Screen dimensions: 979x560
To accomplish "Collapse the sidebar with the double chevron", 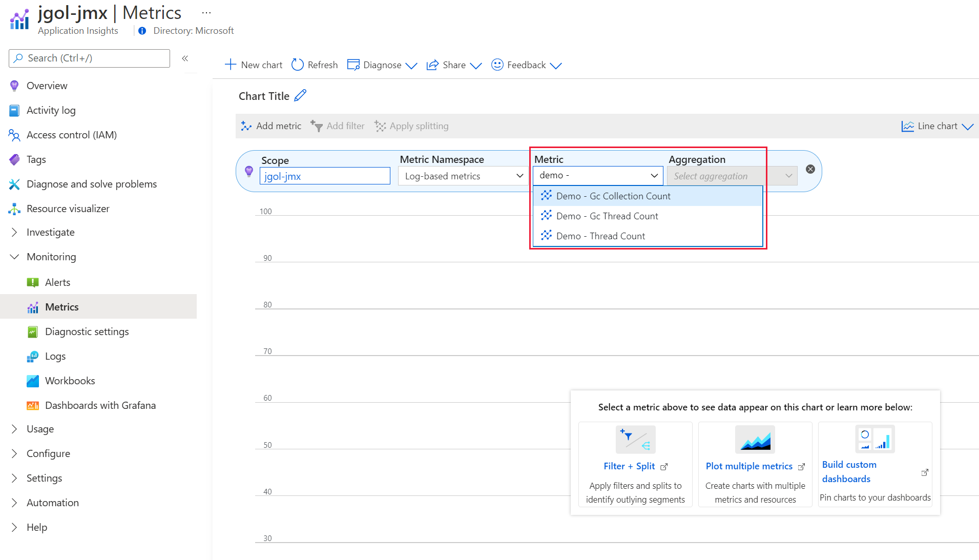I will tap(185, 58).
